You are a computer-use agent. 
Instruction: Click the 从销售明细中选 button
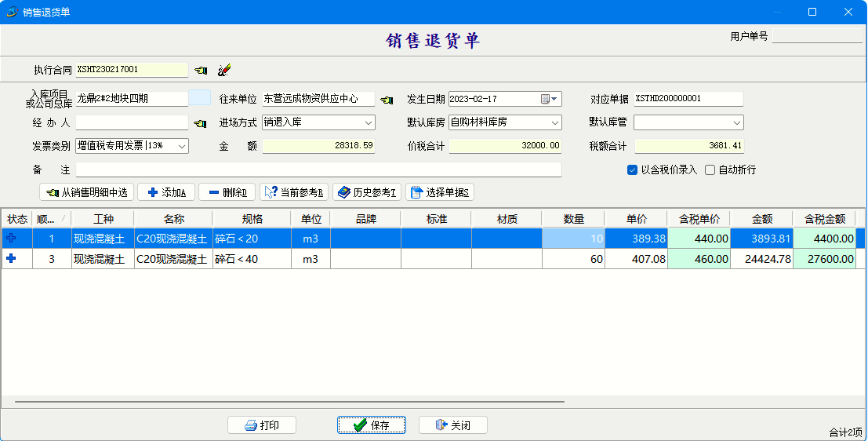click(86, 192)
